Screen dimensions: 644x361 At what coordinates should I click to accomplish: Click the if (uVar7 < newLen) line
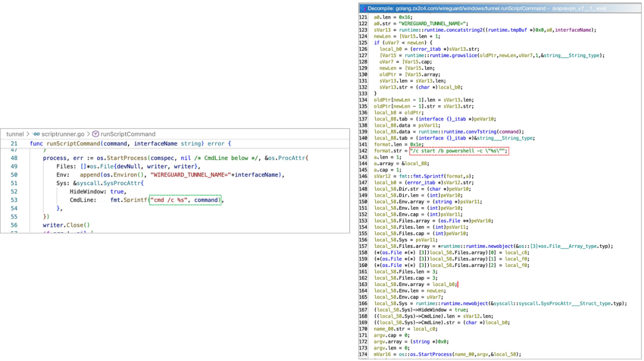(x=403, y=43)
